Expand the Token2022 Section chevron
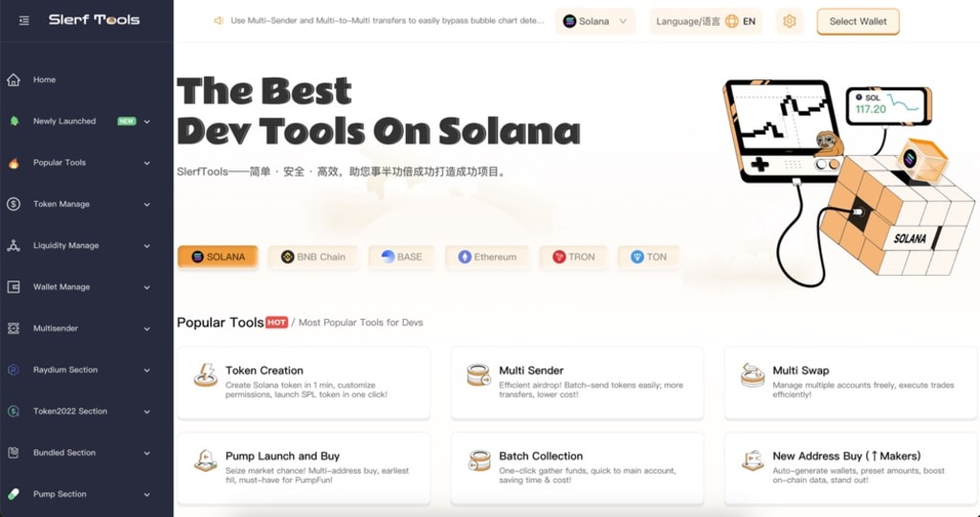The width and height of the screenshot is (980, 517). click(x=146, y=412)
